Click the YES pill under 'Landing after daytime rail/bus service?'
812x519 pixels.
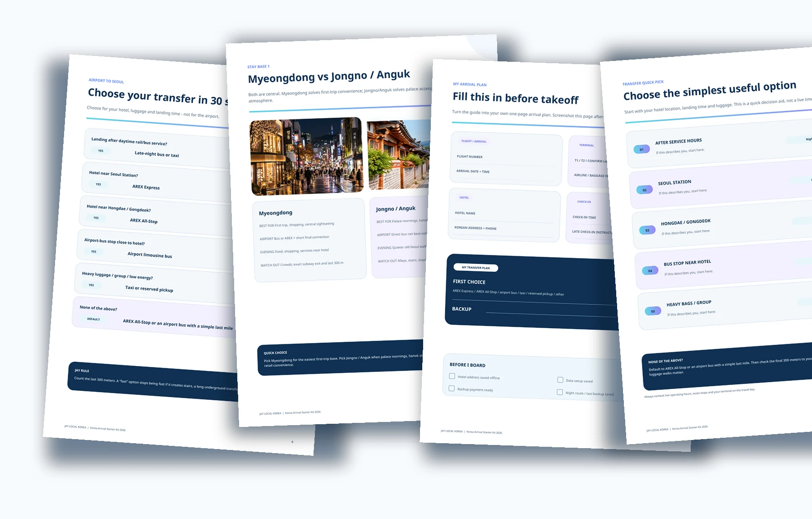click(101, 151)
